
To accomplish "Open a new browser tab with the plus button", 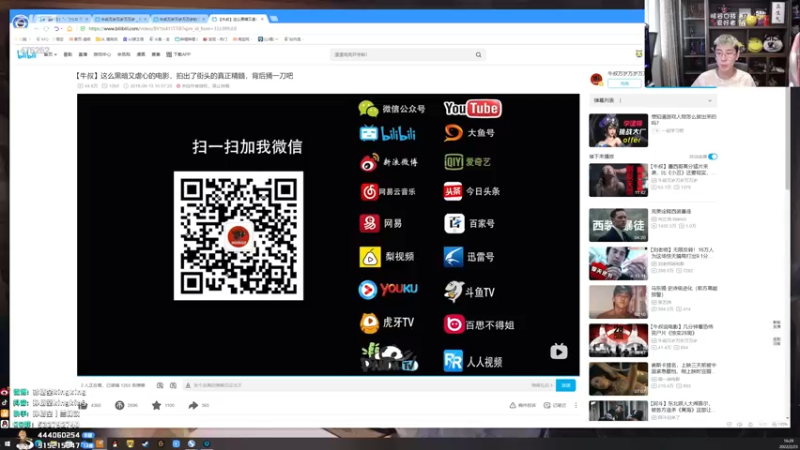I will tap(274, 19).
